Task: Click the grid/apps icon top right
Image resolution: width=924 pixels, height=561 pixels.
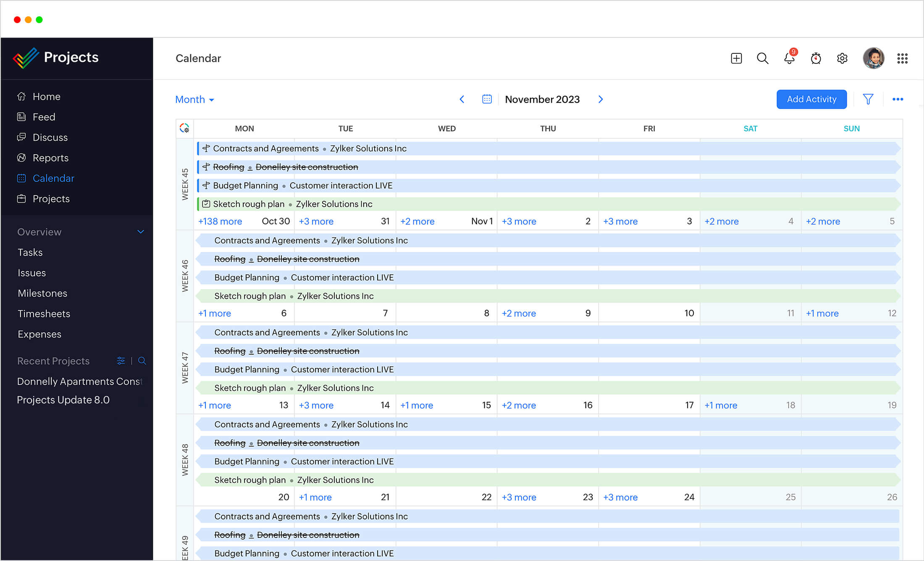Action: pos(902,58)
